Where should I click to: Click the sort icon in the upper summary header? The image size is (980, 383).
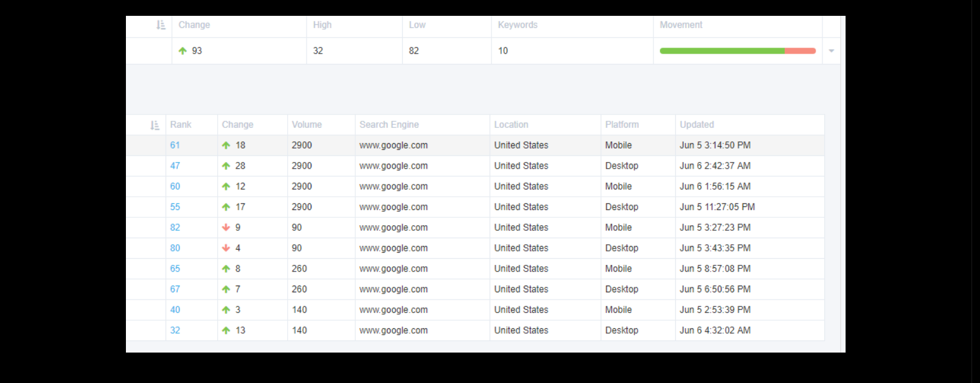click(161, 25)
